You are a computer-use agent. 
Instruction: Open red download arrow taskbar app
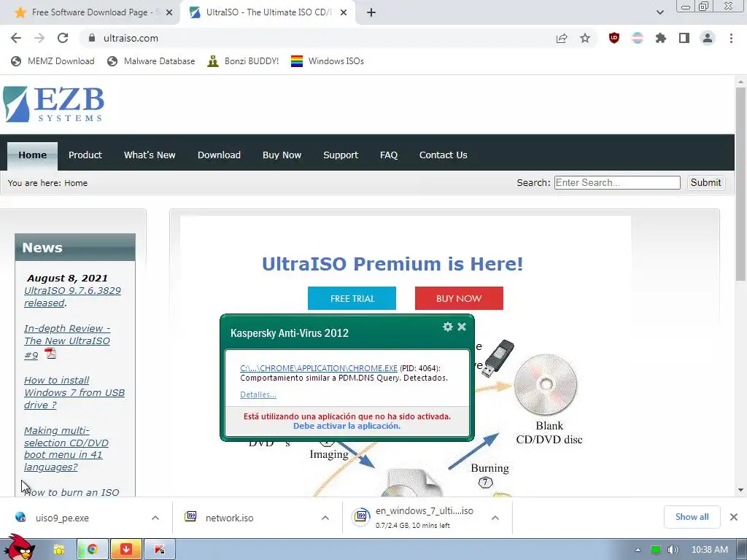coord(126,550)
